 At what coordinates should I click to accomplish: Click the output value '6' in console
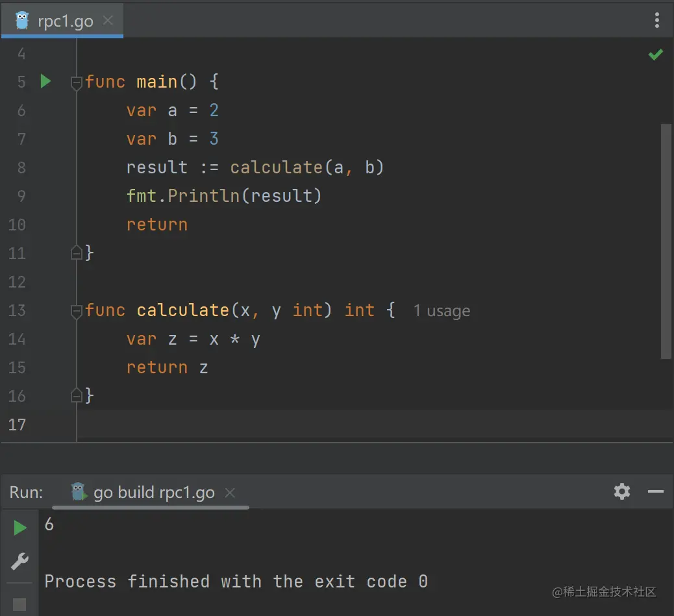[49, 524]
